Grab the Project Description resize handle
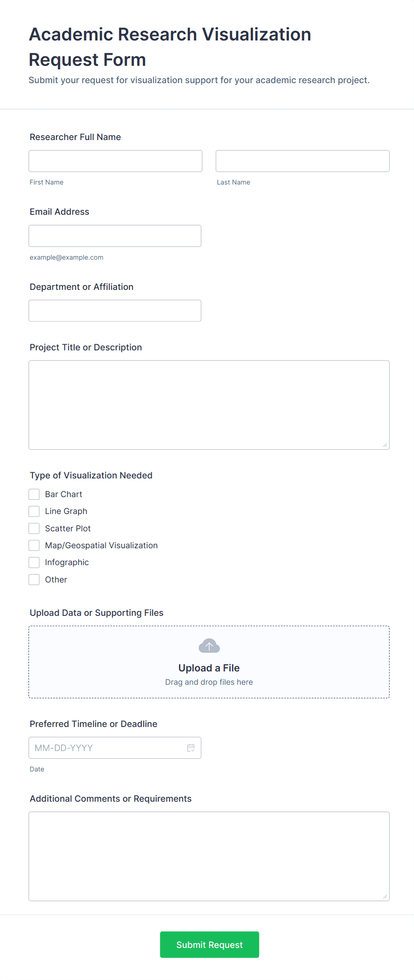 click(385, 445)
